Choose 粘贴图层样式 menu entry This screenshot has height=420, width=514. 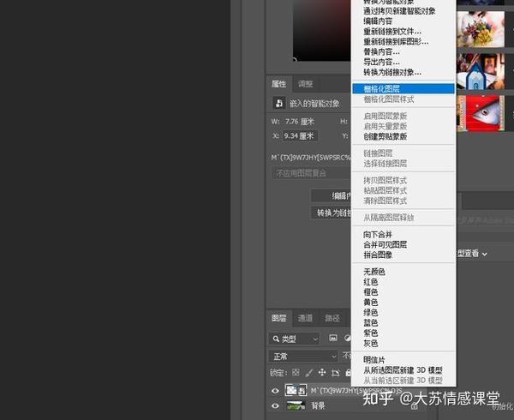point(403,190)
